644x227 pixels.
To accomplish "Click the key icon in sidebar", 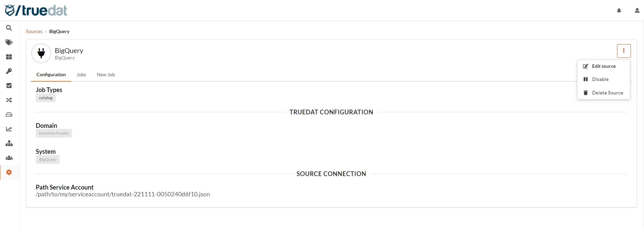I will coord(9,71).
